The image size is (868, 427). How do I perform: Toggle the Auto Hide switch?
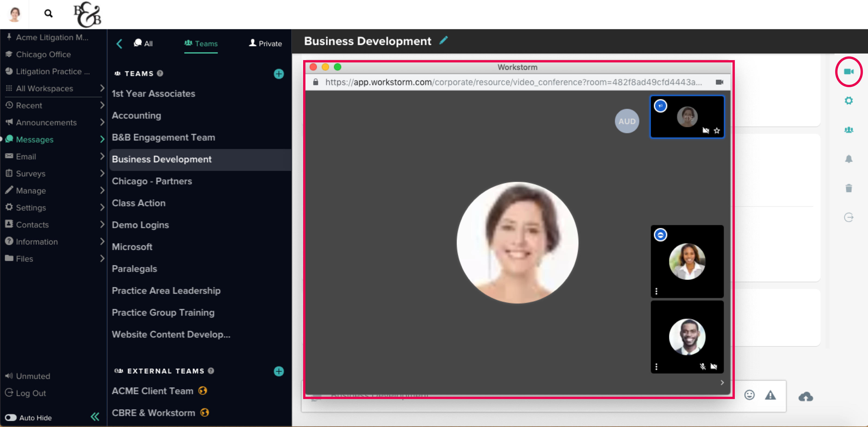click(11, 418)
